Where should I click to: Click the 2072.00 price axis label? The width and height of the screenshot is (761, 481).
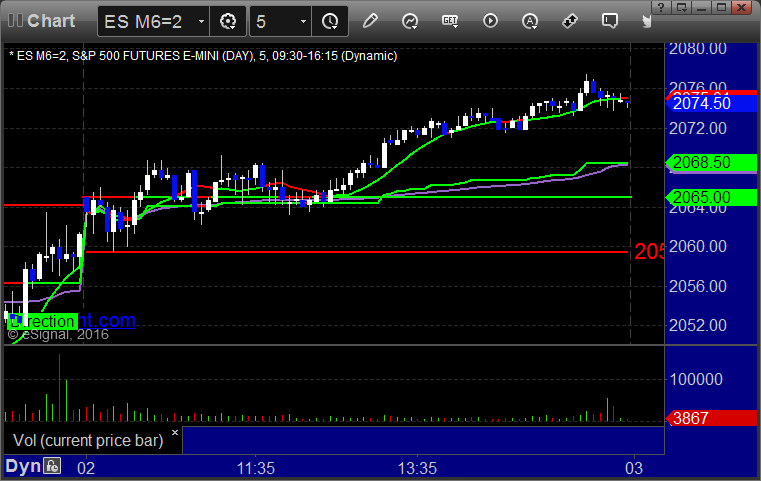(697, 128)
